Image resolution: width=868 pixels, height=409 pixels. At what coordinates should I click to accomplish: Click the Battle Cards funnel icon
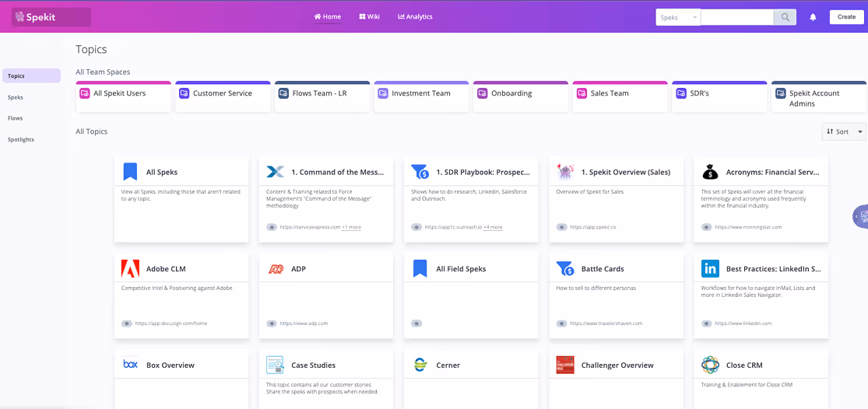565,268
